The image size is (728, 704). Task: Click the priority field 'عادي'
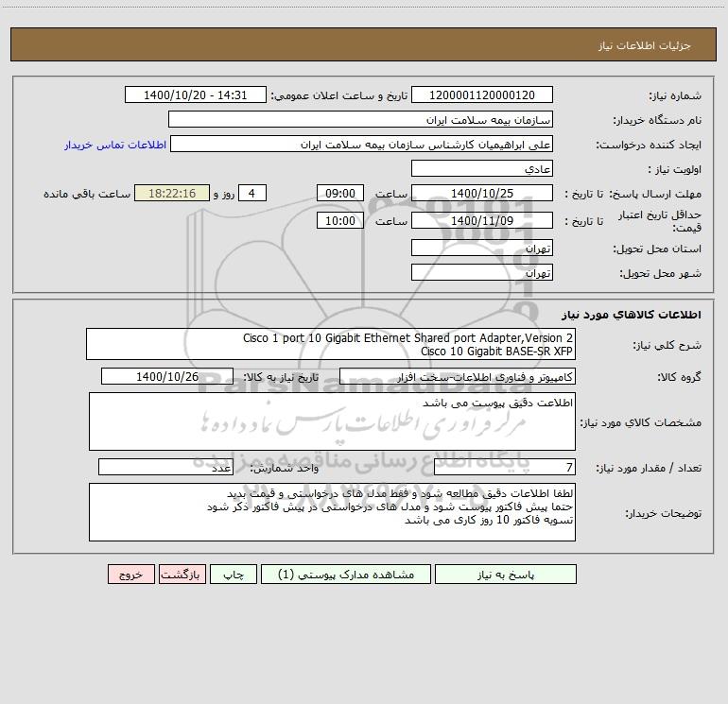(482, 168)
